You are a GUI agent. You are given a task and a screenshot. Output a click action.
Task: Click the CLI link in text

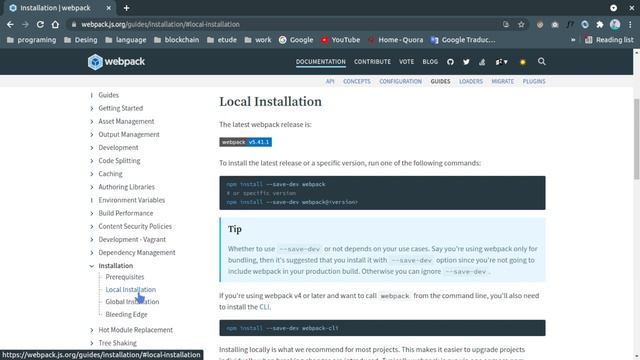click(x=264, y=307)
